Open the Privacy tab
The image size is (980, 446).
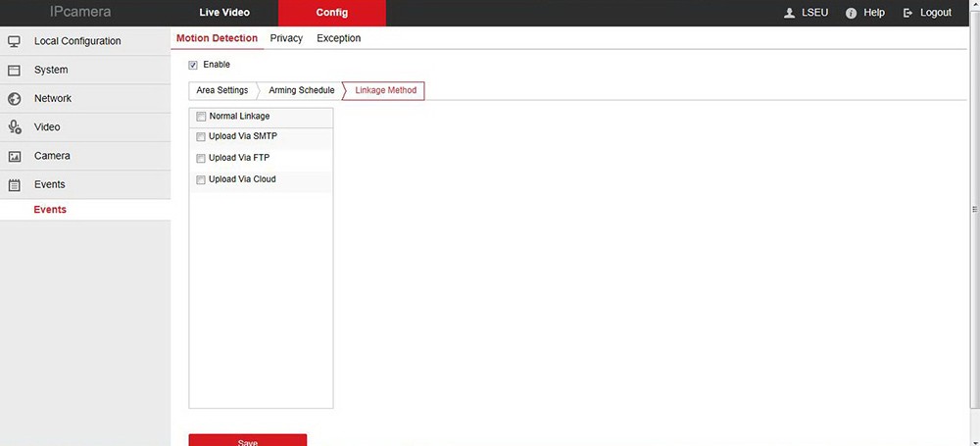click(x=286, y=38)
